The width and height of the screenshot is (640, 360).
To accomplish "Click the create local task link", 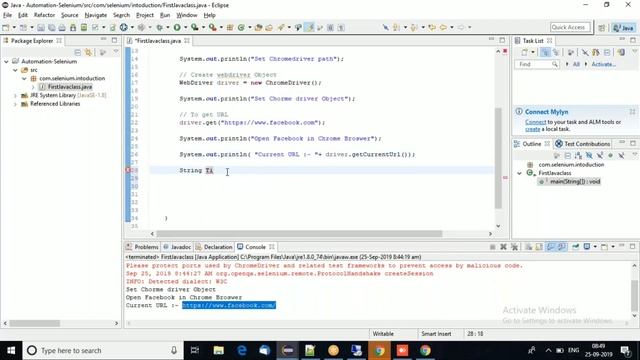I will click(x=532, y=129).
